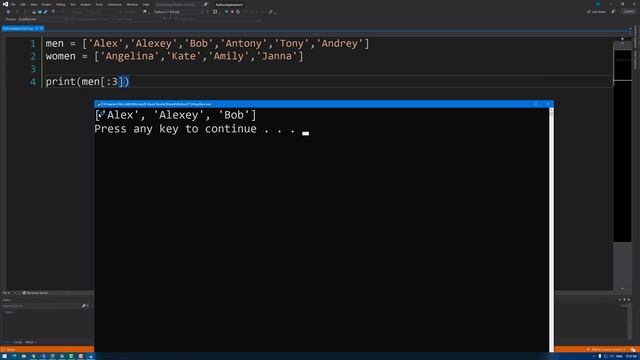
Task: Click the Save file toolbar icon
Action: pyautogui.click(x=40, y=12)
